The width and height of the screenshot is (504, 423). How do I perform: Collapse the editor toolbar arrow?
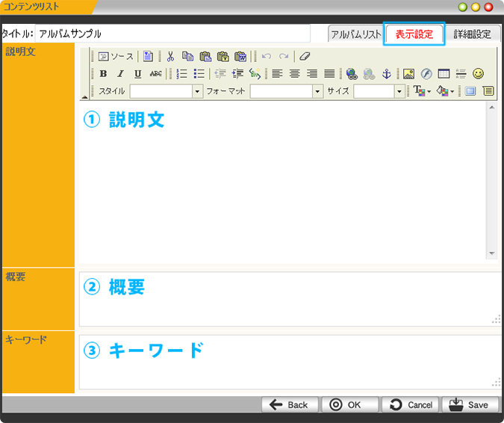pos(84,97)
